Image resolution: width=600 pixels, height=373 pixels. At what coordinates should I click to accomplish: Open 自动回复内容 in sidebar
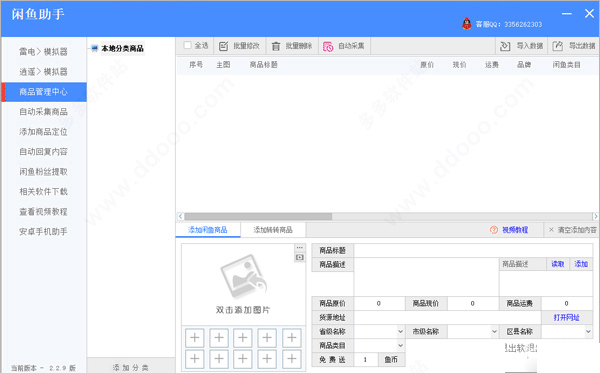tap(44, 151)
